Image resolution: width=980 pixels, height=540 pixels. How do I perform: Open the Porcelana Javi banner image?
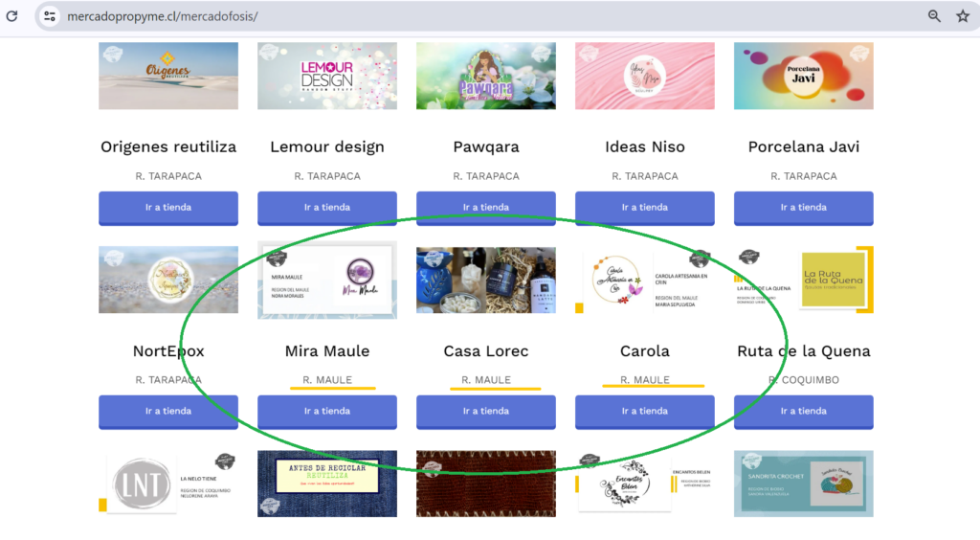coord(803,76)
